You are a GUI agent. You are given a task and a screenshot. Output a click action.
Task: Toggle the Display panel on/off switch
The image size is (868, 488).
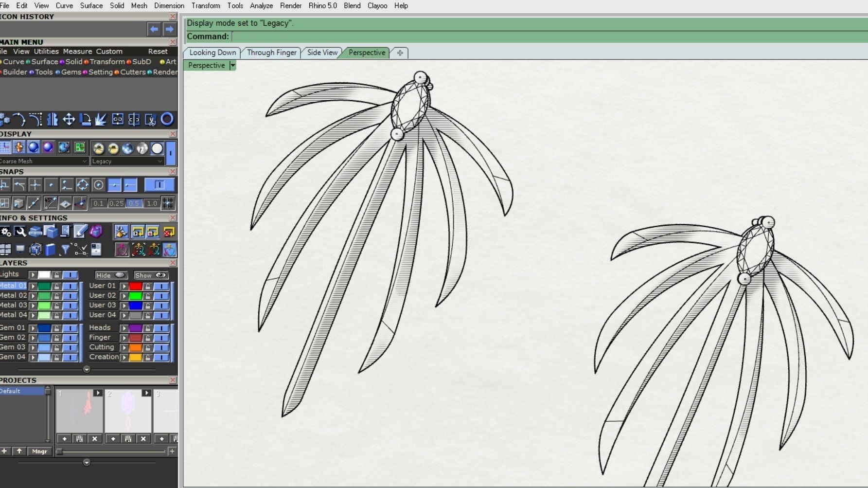(x=171, y=153)
